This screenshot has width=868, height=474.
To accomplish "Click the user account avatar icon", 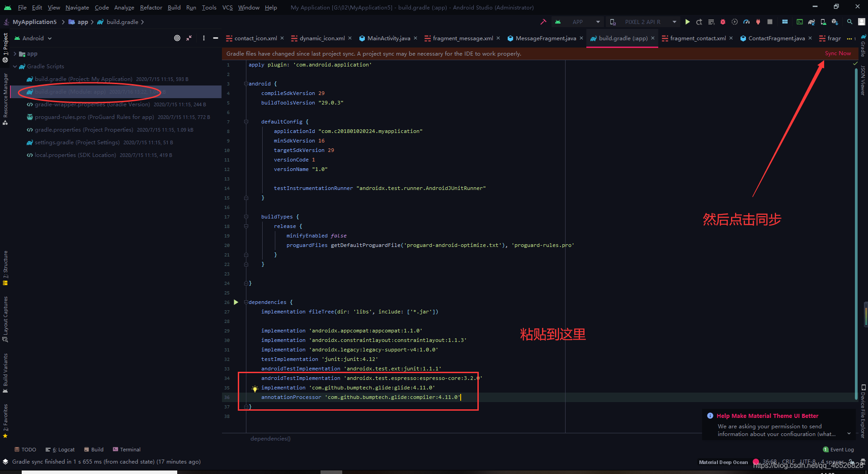I will coord(862,22).
